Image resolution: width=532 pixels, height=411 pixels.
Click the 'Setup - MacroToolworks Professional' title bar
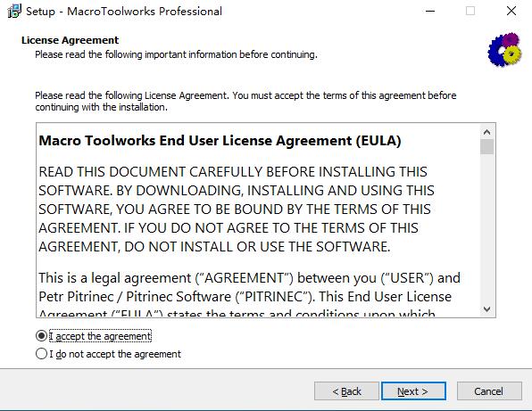click(x=124, y=12)
